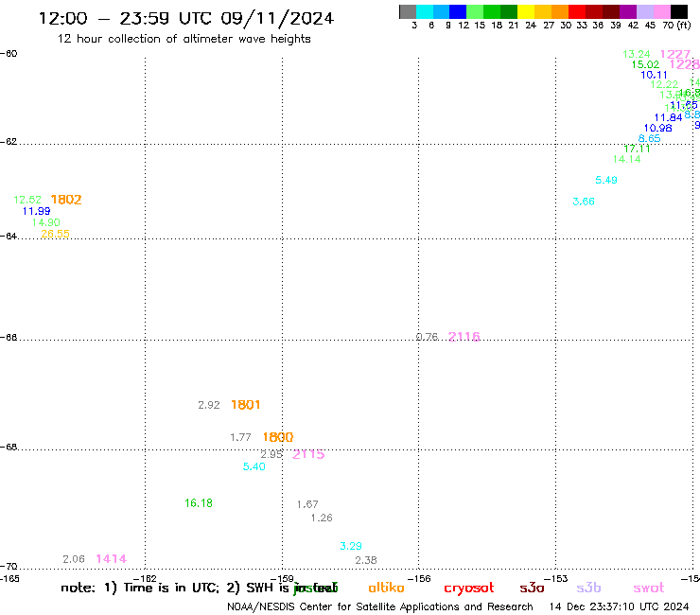Click the pink swot time label 2115
700x615 pixels.
(308, 454)
